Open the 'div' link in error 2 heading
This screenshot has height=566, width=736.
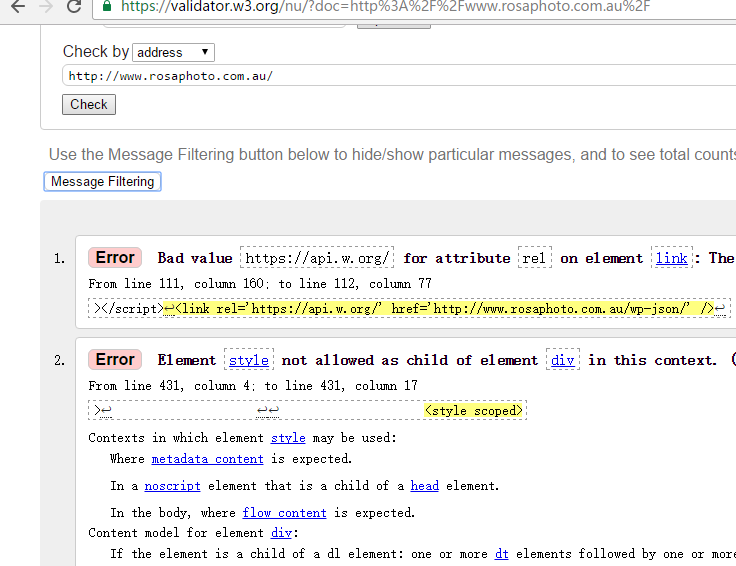(563, 360)
